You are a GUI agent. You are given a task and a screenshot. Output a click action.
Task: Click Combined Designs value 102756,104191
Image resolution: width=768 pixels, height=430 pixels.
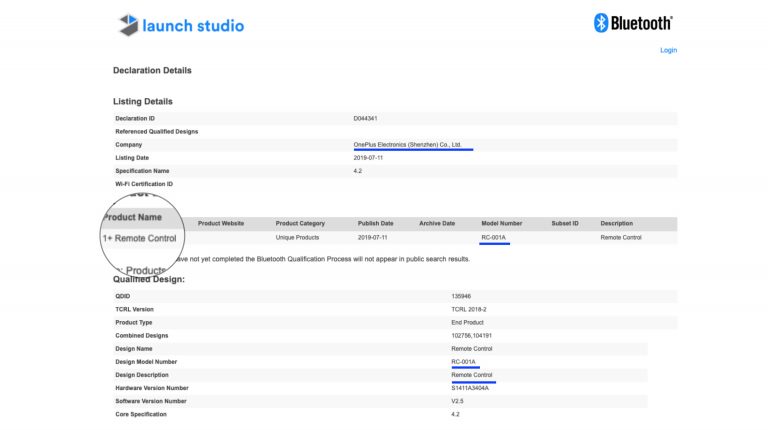click(471, 335)
